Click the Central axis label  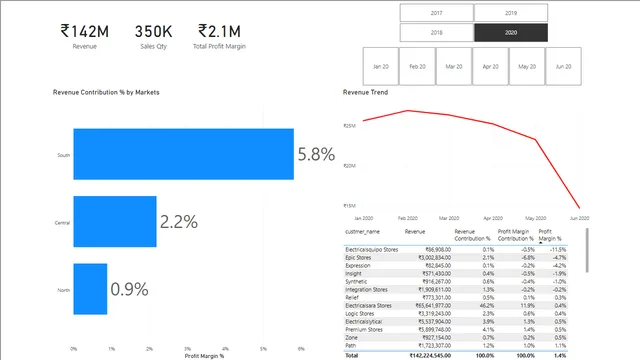pyautogui.click(x=62, y=223)
